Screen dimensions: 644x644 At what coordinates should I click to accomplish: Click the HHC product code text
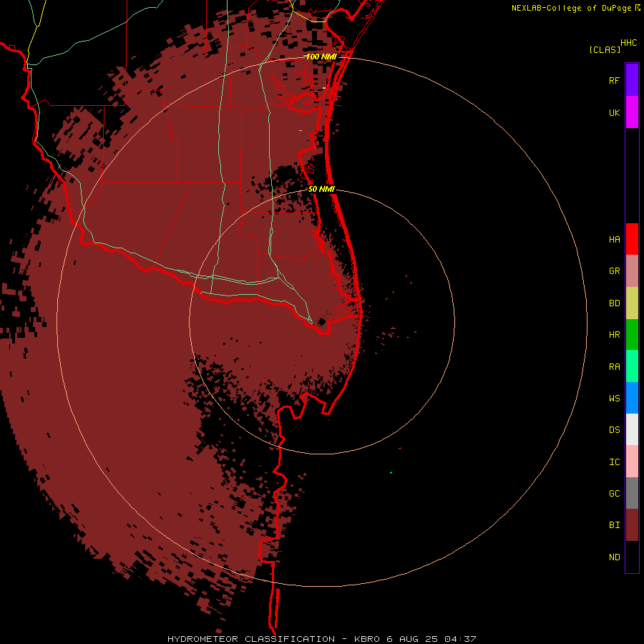point(629,43)
